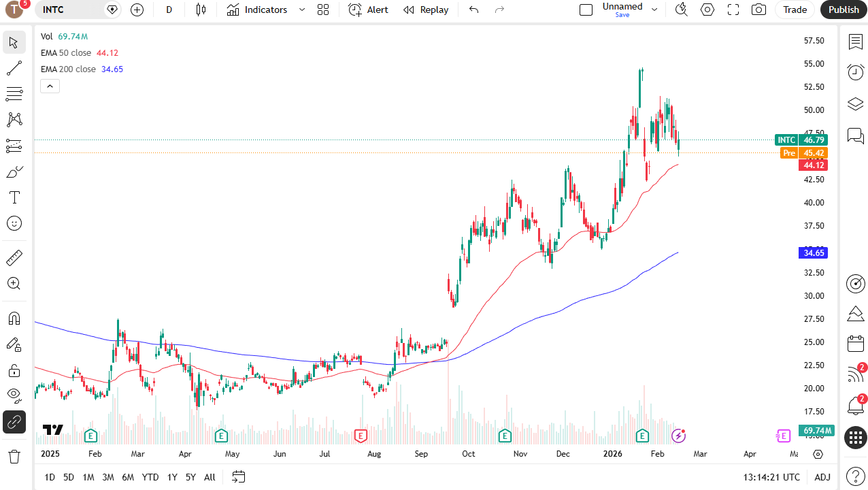Viewport: 868px width, 490px height.
Task: Undo the last chart action
Action: 474,10
